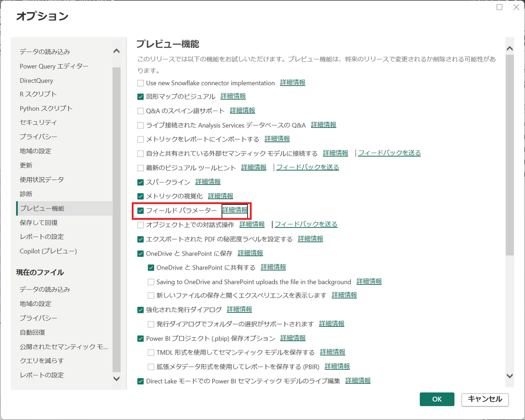525x420 pixels.
Task: Uncheck Power BI プロジェクト (.pbip) 保存オプション
Action: [x=140, y=338]
